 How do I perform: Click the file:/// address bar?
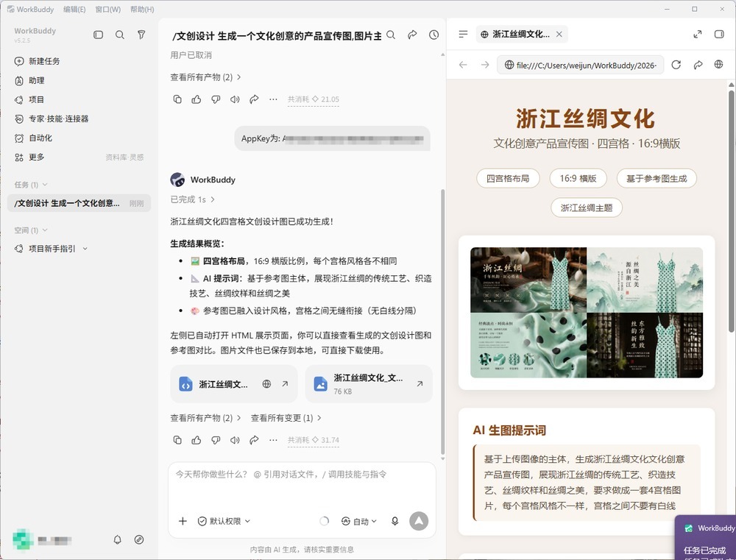tap(581, 65)
